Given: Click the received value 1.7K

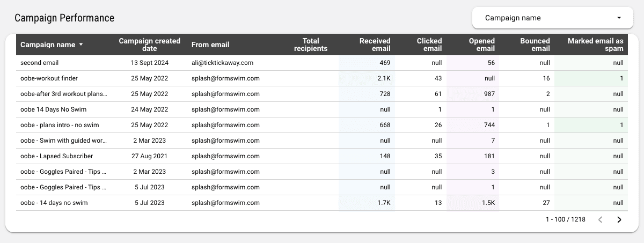Looking at the screenshot, I should coord(383,203).
